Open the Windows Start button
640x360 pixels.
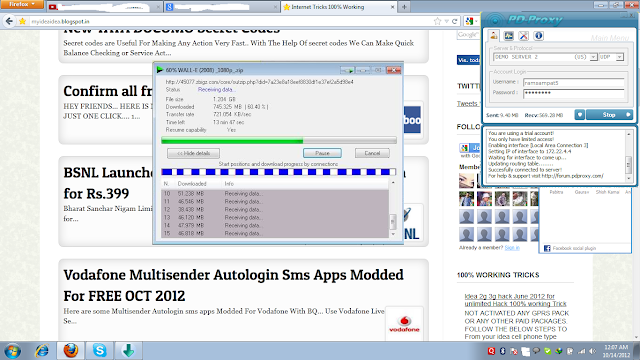(12, 351)
